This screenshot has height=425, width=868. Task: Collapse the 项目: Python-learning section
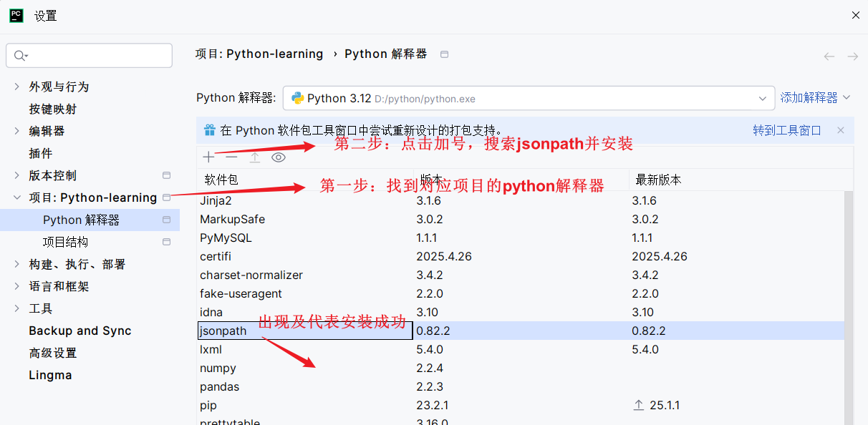tap(17, 197)
